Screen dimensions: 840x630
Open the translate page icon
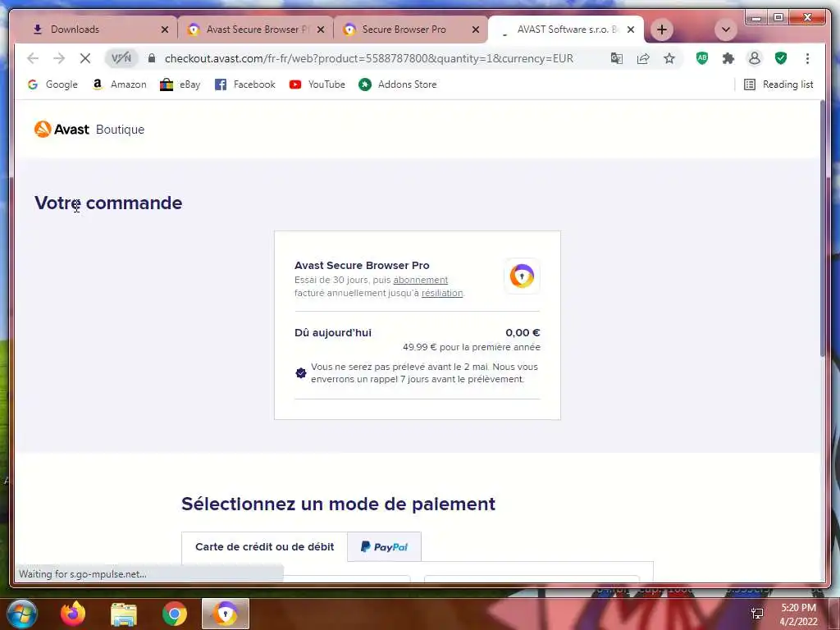pos(617,58)
